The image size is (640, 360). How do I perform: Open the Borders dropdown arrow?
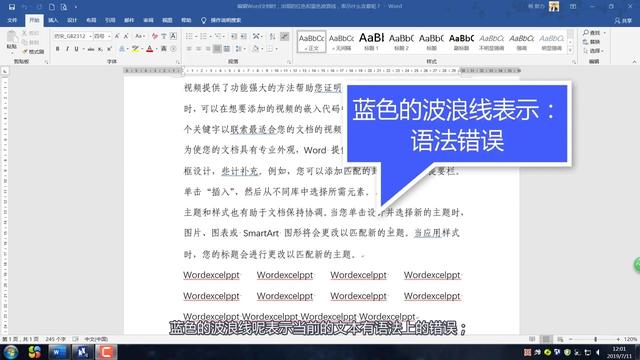pyautogui.click(x=276, y=49)
